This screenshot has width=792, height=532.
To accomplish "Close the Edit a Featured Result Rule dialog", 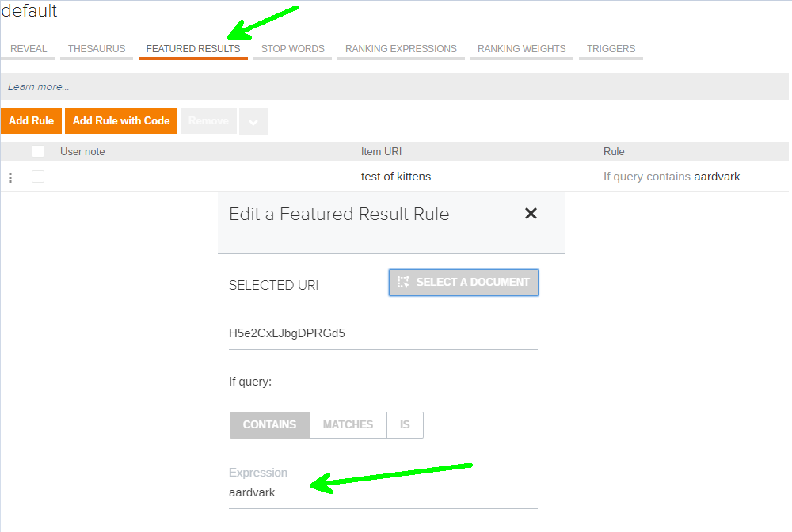I will click(x=531, y=213).
